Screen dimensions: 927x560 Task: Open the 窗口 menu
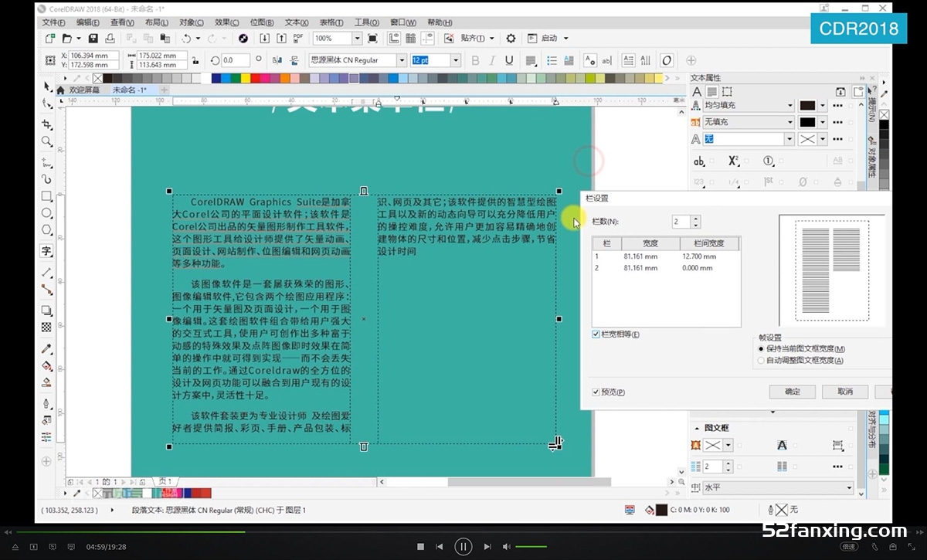pos(403,22)
